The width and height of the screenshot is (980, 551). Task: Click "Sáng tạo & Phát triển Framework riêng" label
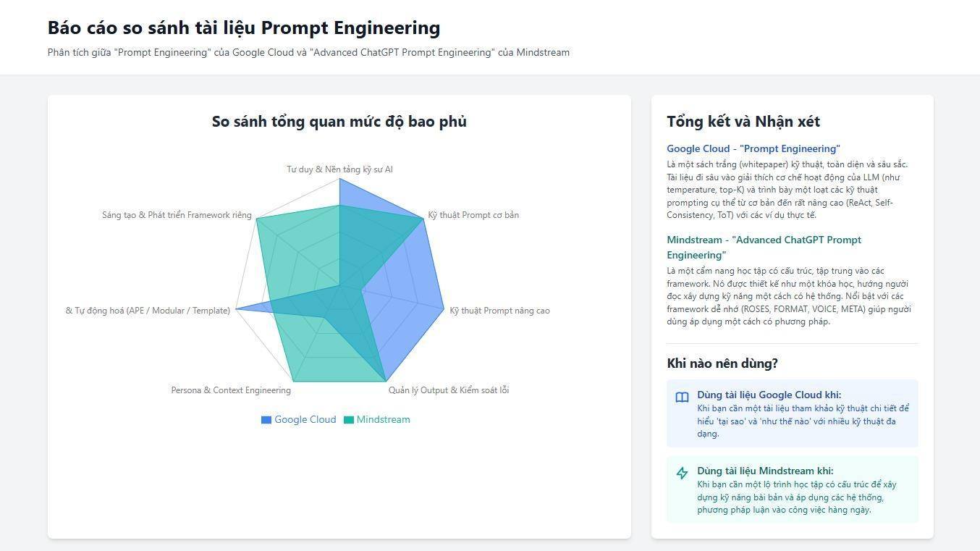[177, 215]
